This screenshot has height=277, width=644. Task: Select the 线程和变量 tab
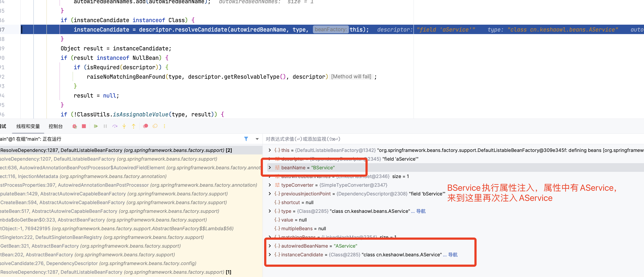(x=28, y=126)
